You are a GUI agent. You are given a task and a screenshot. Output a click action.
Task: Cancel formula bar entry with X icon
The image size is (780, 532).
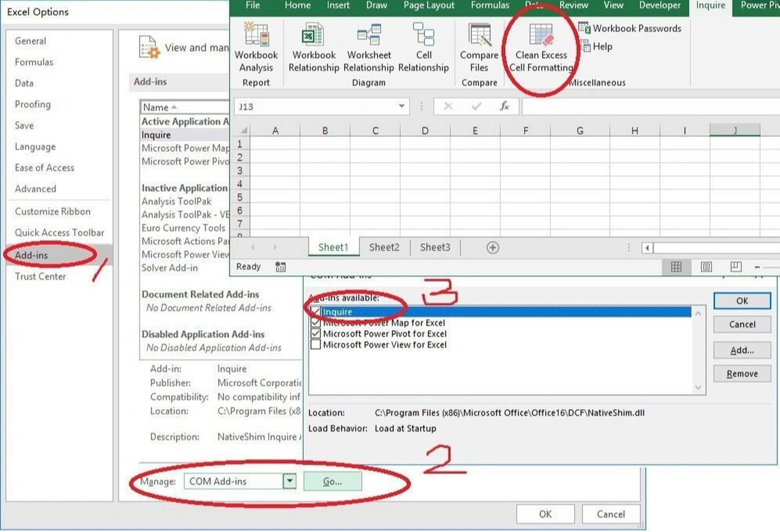coord(448,106)
